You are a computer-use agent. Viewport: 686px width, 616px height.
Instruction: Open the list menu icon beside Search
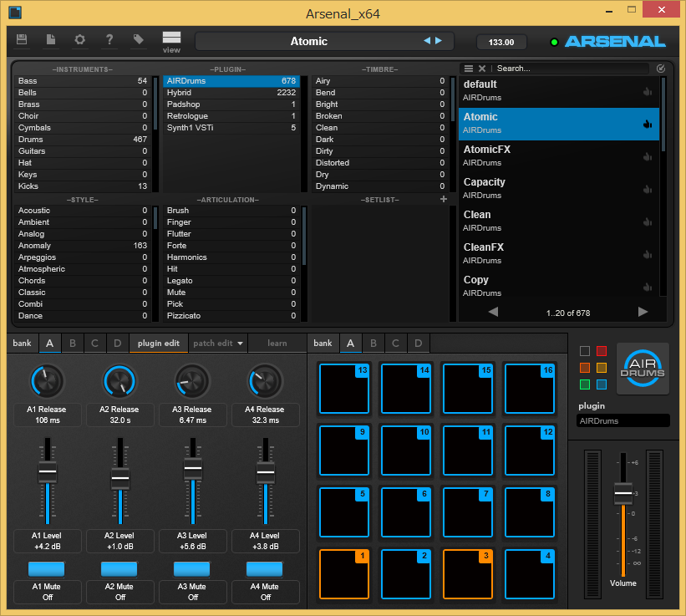pos(469,69)
